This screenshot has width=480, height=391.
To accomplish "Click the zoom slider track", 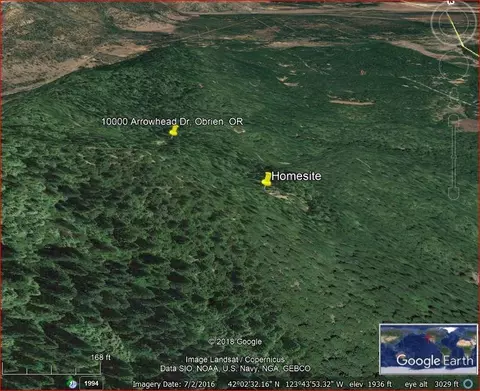I will (x=454, y=157).
